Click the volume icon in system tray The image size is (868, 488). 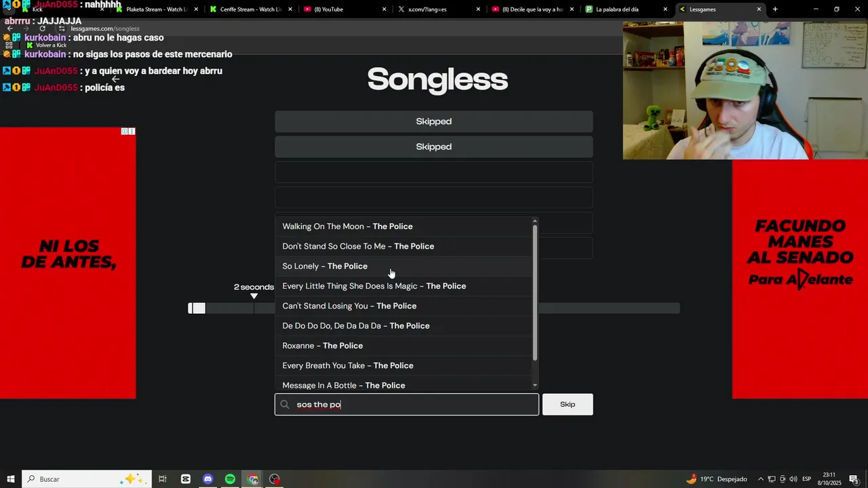coord(793,479)
